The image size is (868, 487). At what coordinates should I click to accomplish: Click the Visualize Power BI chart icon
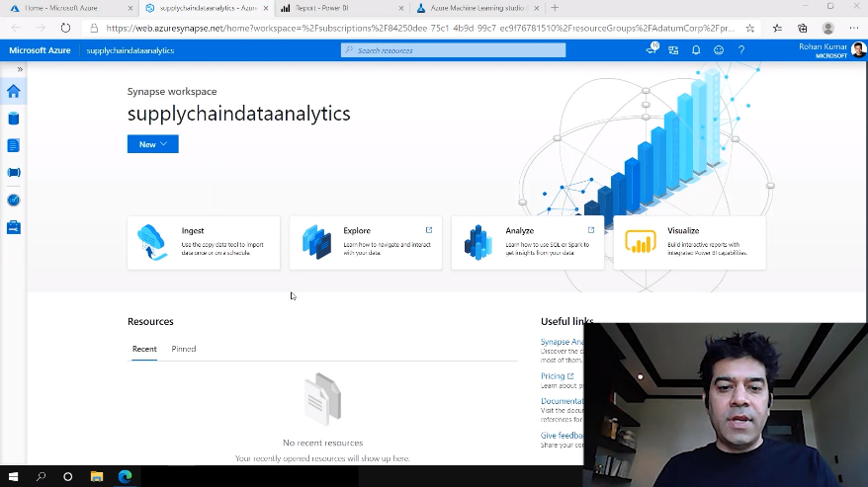[641, 242]
